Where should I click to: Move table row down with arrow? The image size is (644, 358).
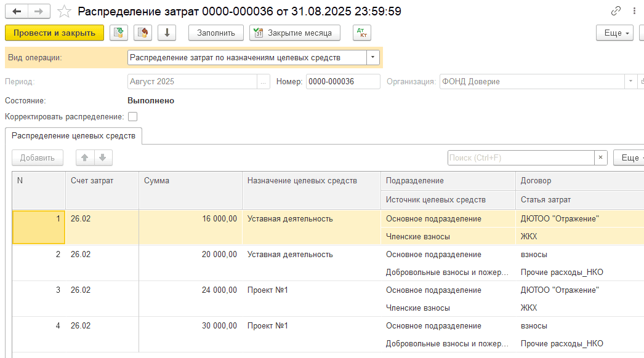pyautogui.click(x=103, y=157)
